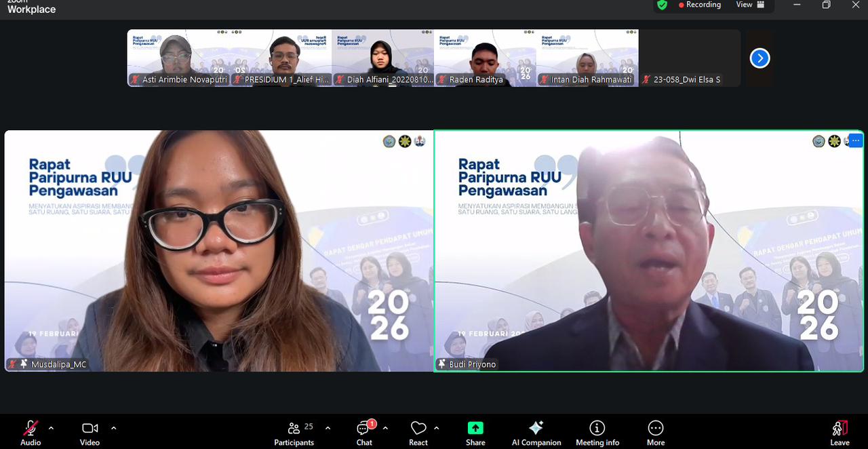The image size is (868, 449).
Task: Open the AI Companion
Action: pyautogui.click(x=536, y=432)
